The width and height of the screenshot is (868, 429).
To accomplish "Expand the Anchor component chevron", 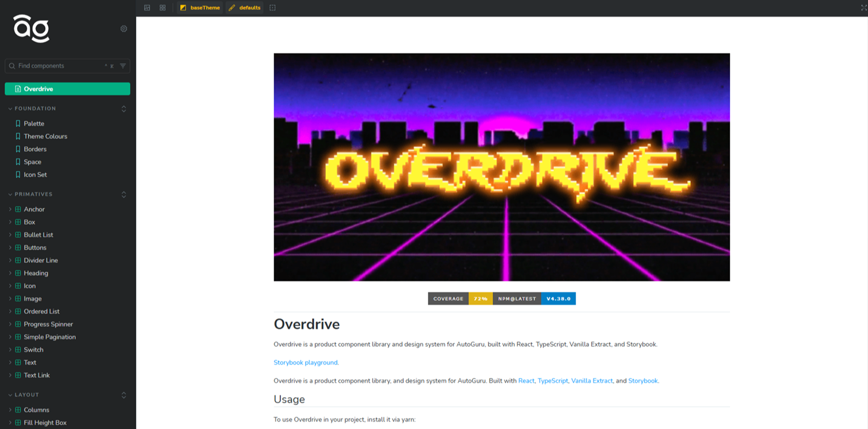I will point(10,209).
